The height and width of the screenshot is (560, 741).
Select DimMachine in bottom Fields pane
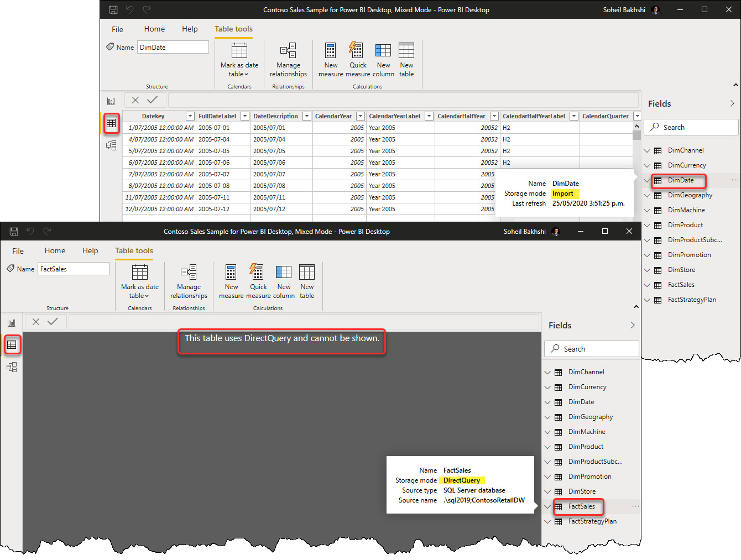point(586,432)
